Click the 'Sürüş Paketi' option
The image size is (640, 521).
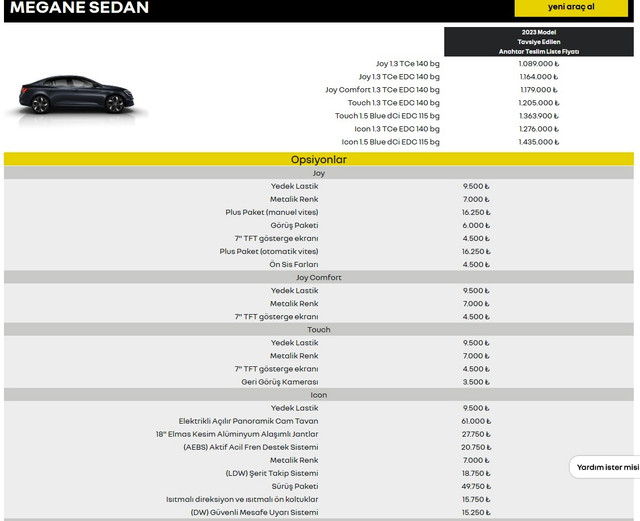[x=295, y=486]
